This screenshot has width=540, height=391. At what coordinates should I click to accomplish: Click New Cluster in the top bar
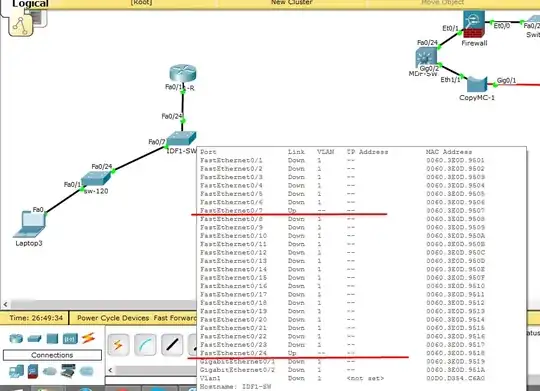click(291, 2)
